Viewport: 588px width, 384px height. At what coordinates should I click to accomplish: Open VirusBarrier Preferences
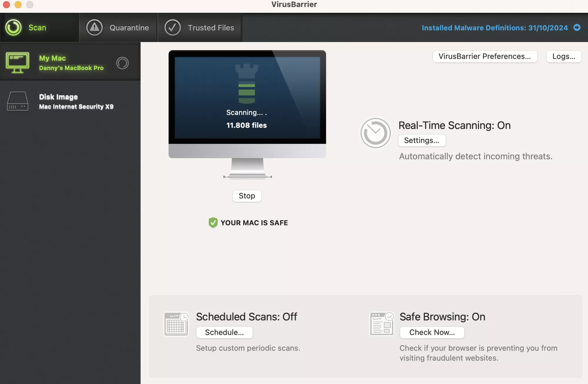484,56
